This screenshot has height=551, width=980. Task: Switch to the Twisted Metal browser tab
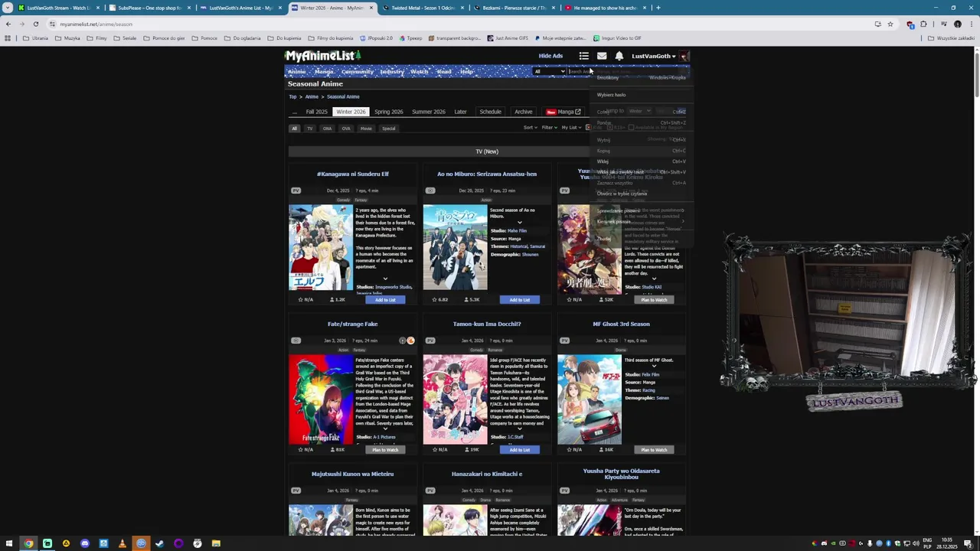[423, 8]
